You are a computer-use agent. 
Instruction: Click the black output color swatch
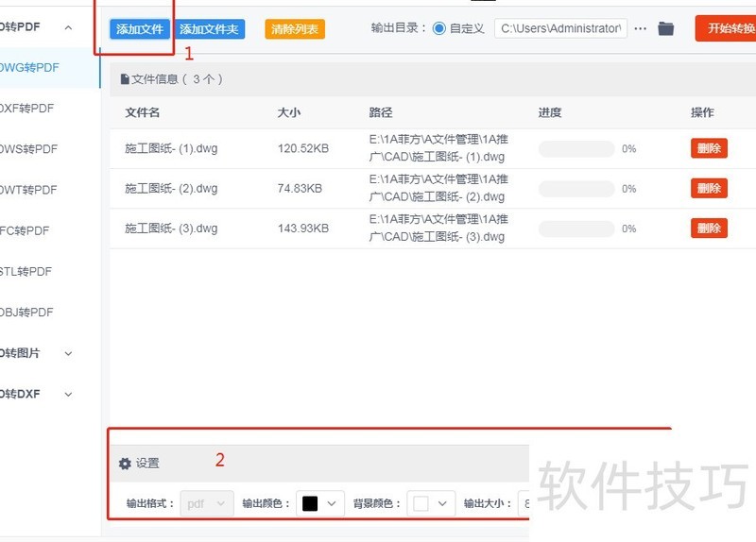tap(310, 503)
